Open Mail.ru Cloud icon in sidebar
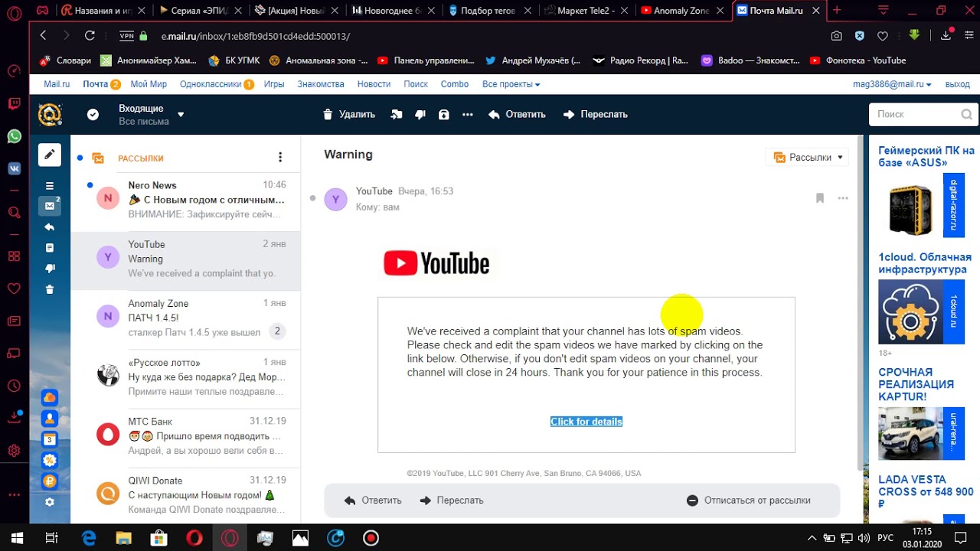This screenshot has height=551, width=980. tap(50, 397)
